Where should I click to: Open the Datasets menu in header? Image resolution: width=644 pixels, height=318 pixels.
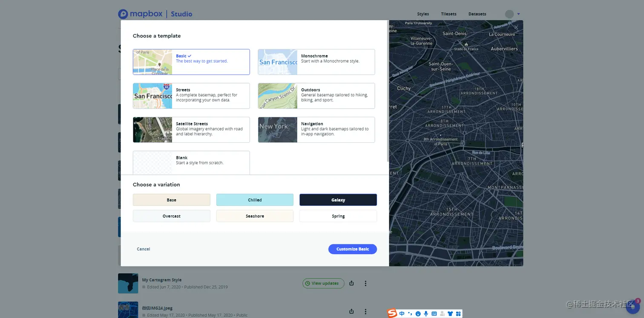477,14
